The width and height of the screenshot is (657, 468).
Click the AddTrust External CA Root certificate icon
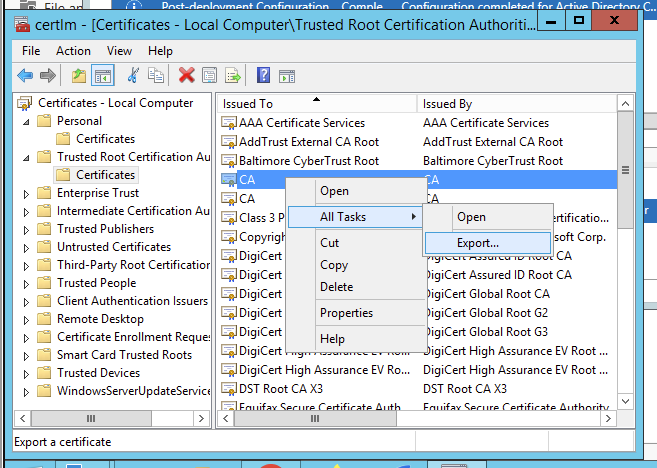coord(229,142)
